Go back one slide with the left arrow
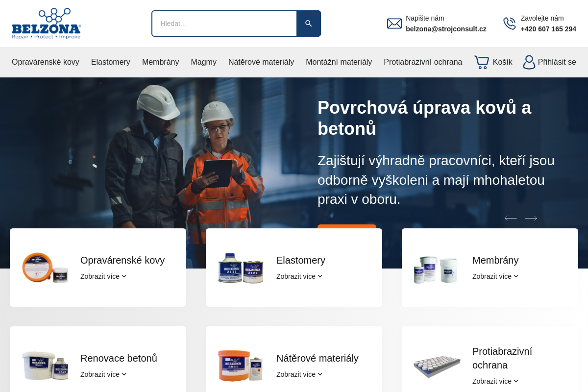 511,218
